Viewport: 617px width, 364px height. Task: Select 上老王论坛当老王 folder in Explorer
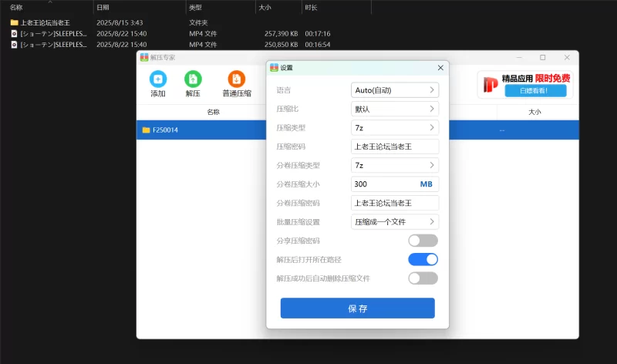coord(45,22)
